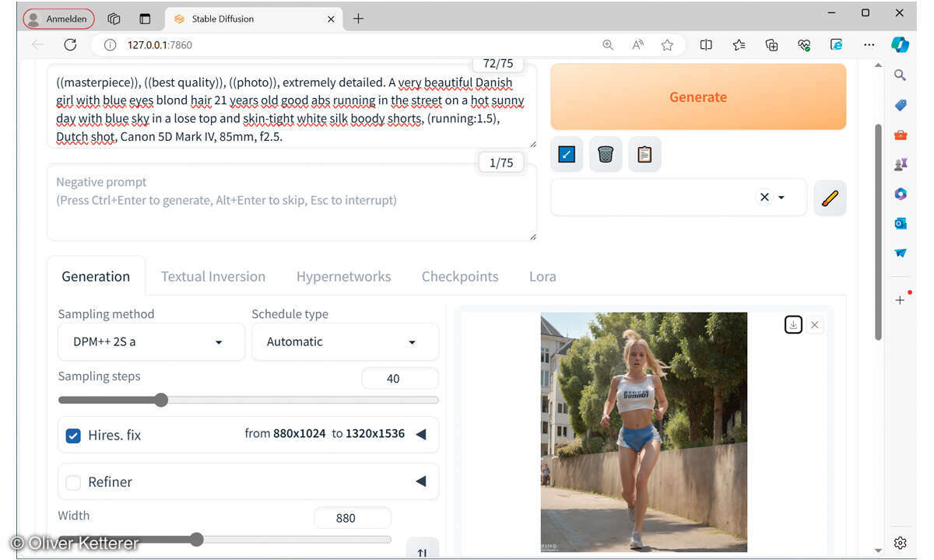
Task: Click the trash can clear prompt icon
Action: (606, 154)
